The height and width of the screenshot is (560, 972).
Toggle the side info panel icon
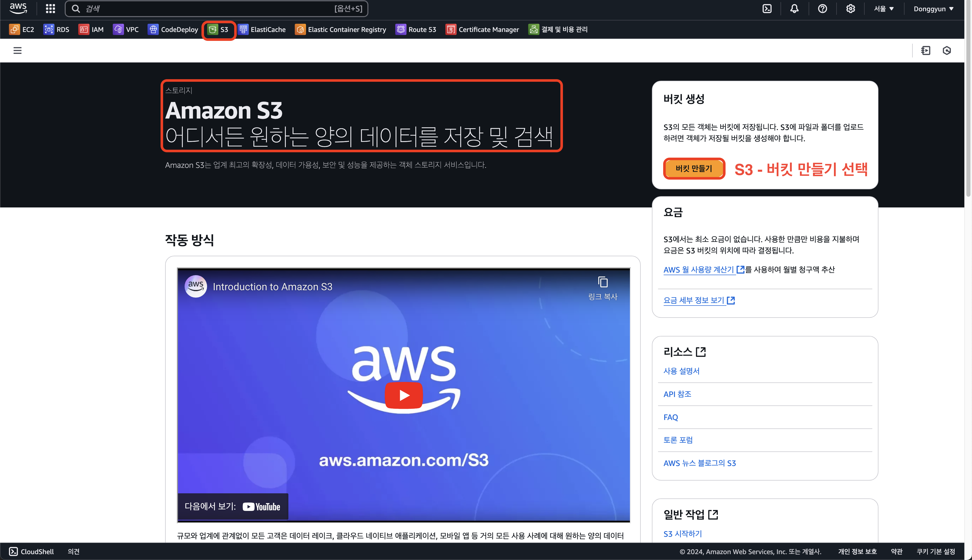[925, 50]
